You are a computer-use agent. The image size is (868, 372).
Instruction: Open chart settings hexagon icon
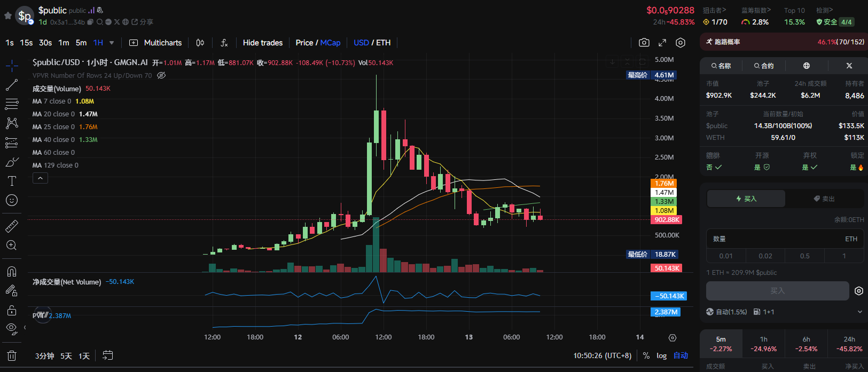point(681,43)
